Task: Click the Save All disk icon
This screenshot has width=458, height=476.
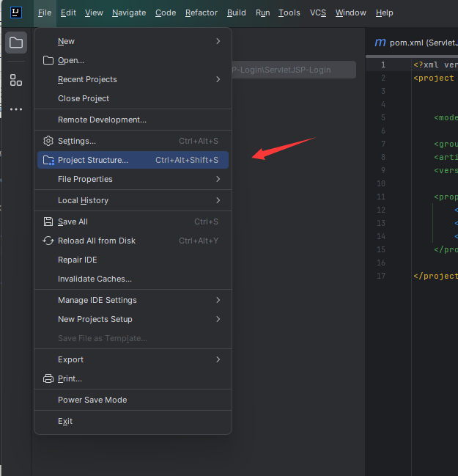Action: pyautogui.click(x=48, y=221)
